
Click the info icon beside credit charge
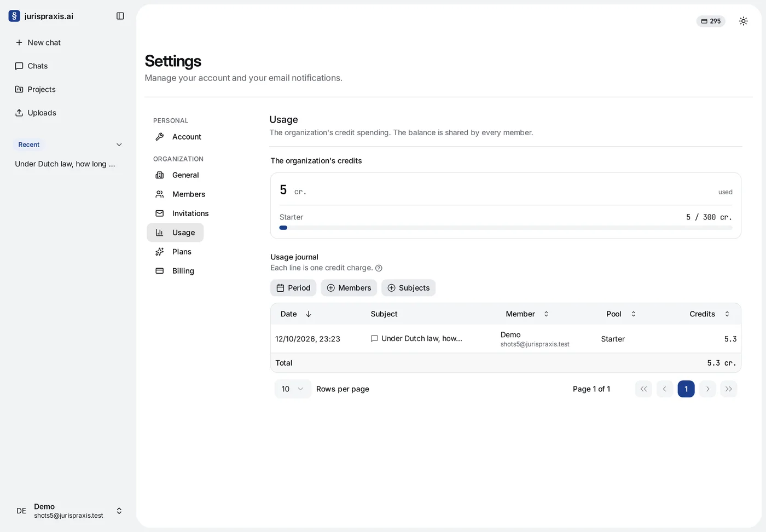tap(379, 268)
